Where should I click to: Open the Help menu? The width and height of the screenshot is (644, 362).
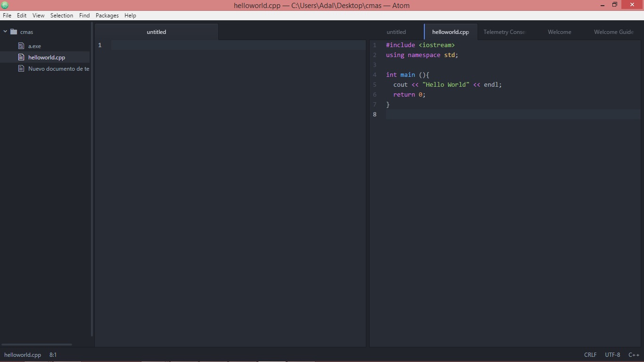(130, 16)
